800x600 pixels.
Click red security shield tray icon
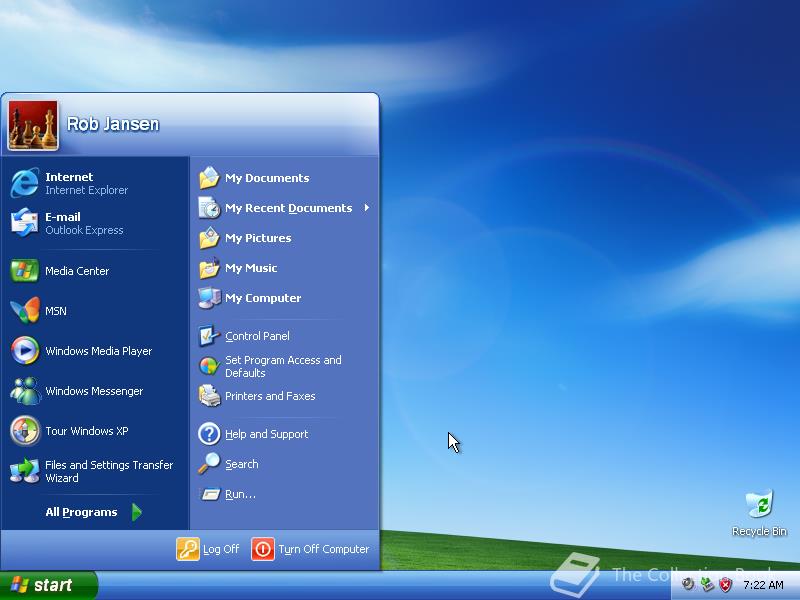(x=725, y=585)
